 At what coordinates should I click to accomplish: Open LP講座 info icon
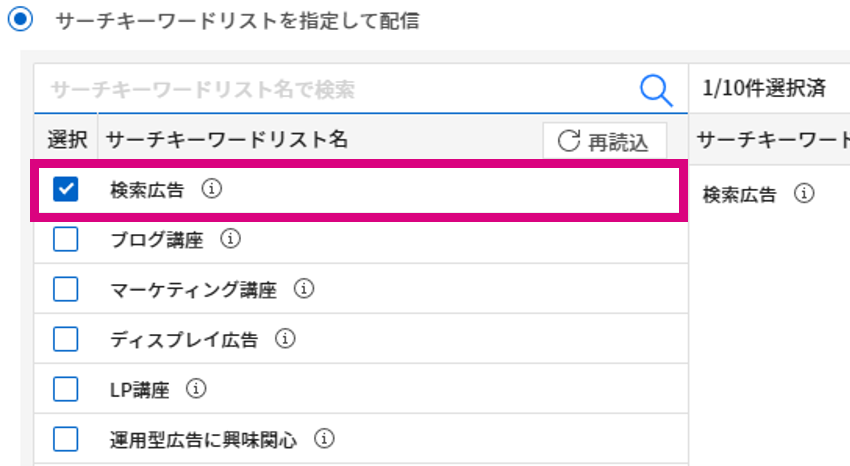coord(196,389)
